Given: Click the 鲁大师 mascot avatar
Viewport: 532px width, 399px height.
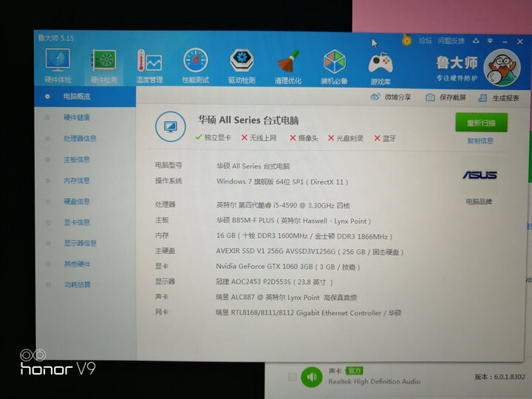Looking at the screenshot, I should 502,66.
